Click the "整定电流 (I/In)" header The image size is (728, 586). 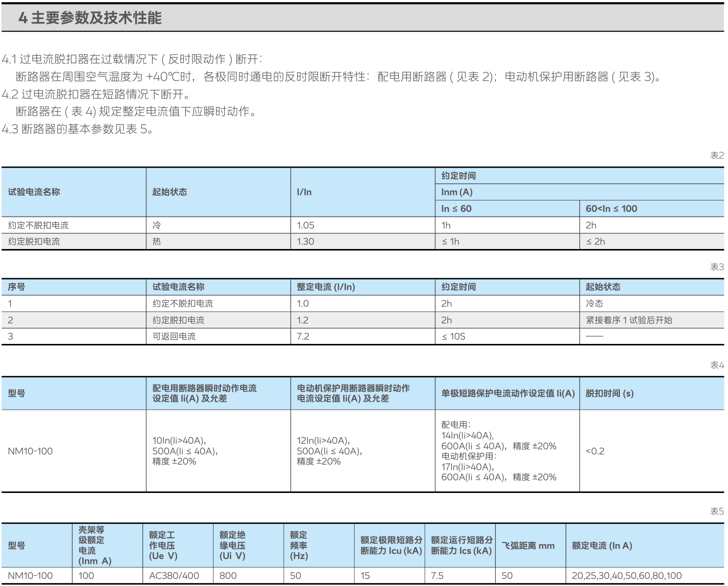(x=326, y=287)
